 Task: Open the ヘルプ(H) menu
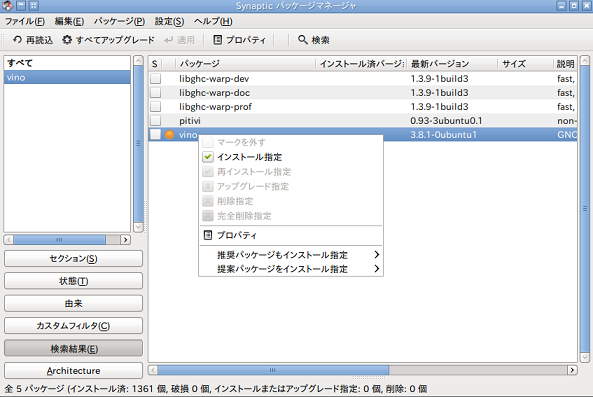(x=213, y=21)
